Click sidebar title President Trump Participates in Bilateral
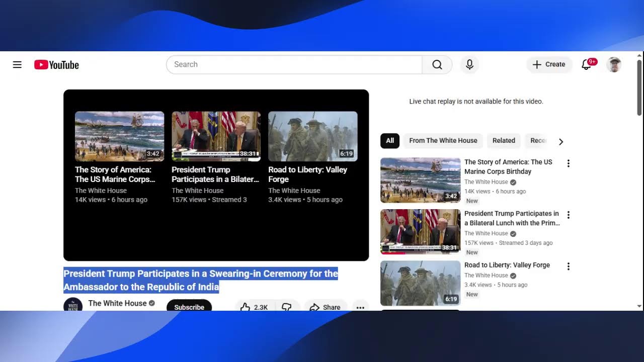The image size is (644, 362). click(512, 218)
